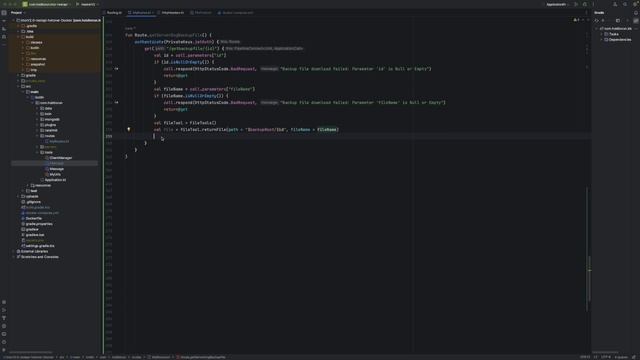The height and width of the screenshot is (360, 640).
Task: Open the More Actions menu beside Debug
Action: pos(593,4)
